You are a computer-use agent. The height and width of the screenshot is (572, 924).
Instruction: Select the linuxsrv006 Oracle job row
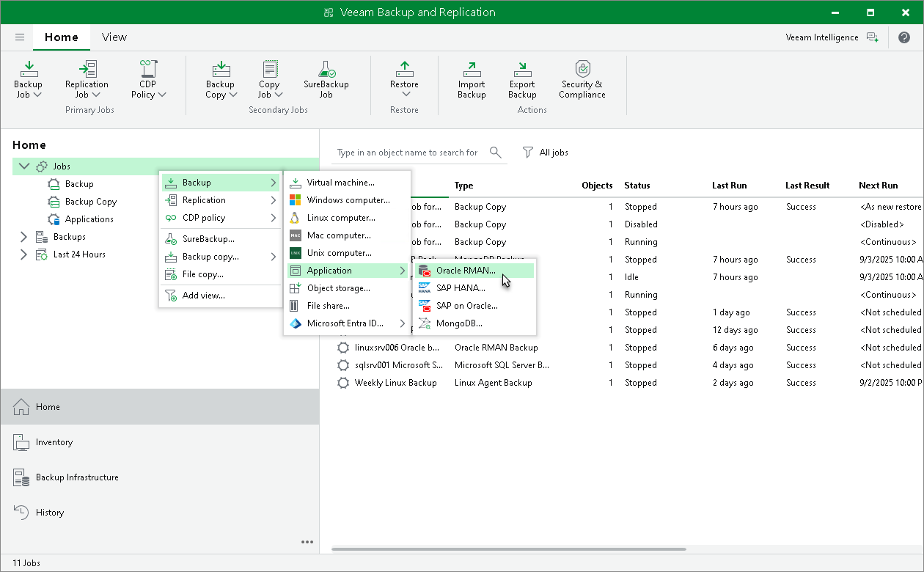tap(628, 348)
